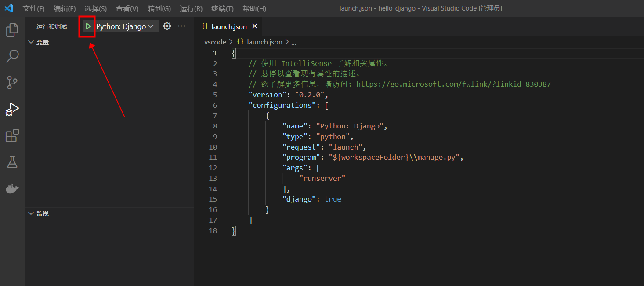Click the "0.2.0" version value
The image size is (644, 286).
309,95
